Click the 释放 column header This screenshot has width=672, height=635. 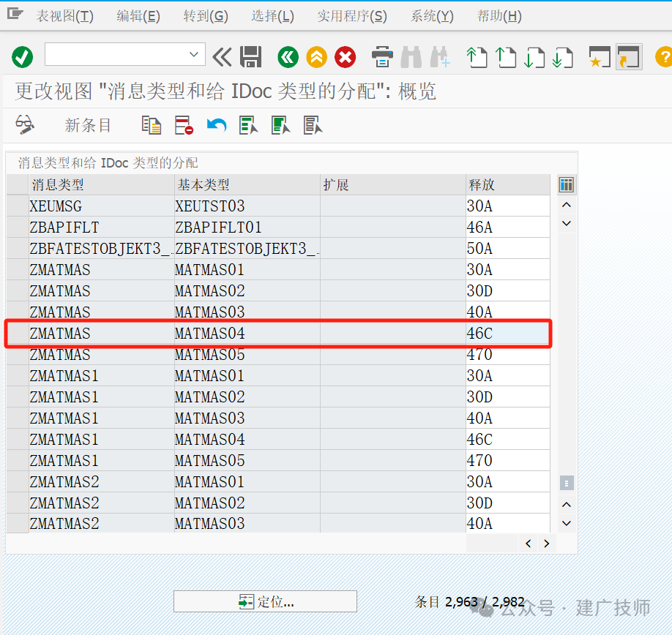[508, 185]
